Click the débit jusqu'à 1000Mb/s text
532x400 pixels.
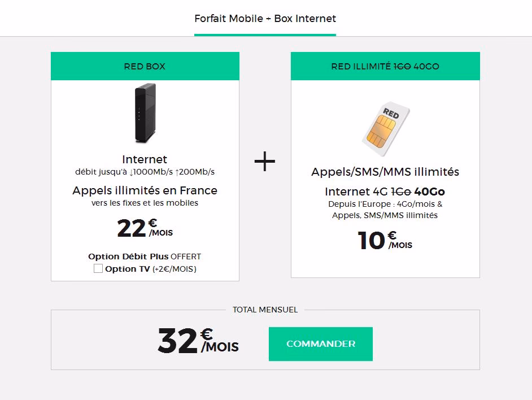pyautogui.click(x=145, y=171)
